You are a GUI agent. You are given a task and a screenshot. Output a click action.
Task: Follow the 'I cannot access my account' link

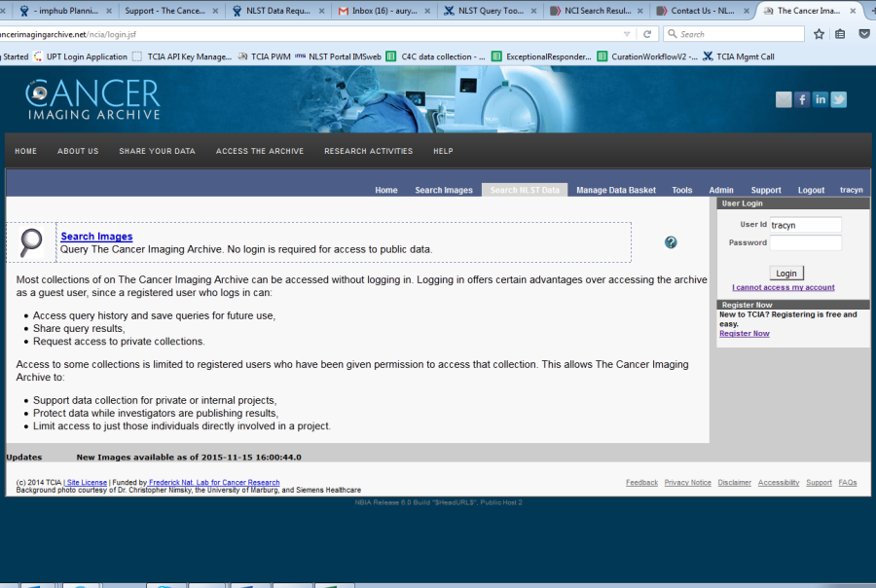(x=784, y=287)
